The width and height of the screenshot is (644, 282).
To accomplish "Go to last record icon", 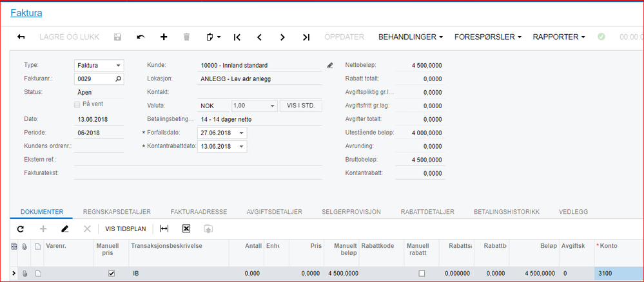I will [306, 37].
